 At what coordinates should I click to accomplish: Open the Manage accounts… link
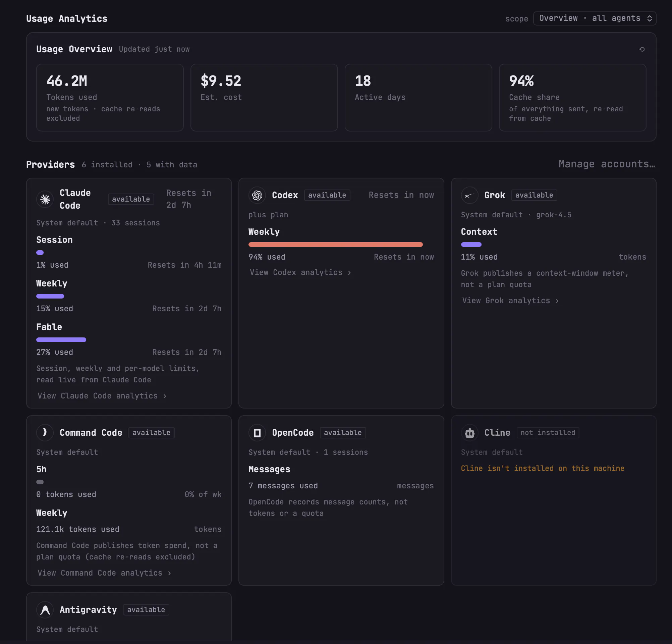(607, 164)
